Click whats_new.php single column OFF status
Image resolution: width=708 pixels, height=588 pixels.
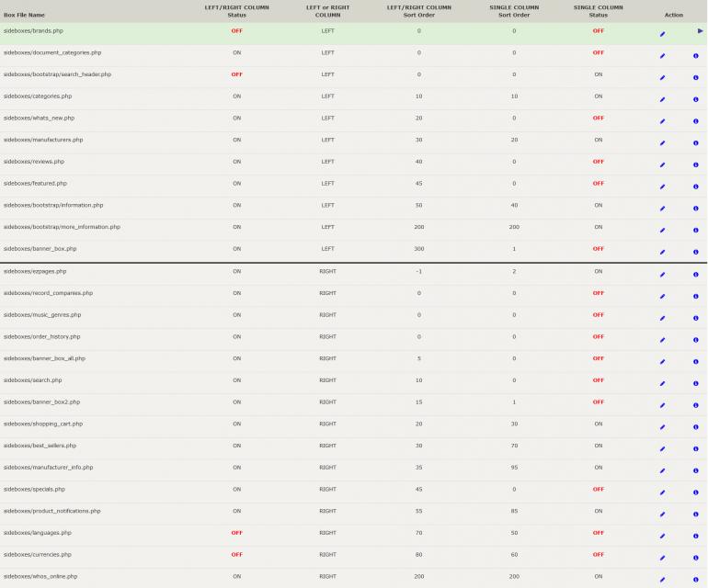[599, 119]
